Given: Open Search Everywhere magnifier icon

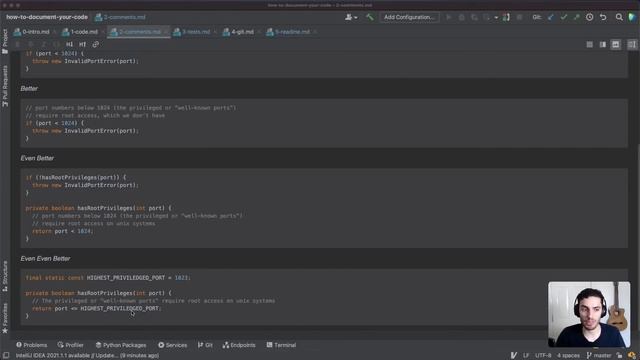Looking at the screenshot, I should (x=619, y=17).
